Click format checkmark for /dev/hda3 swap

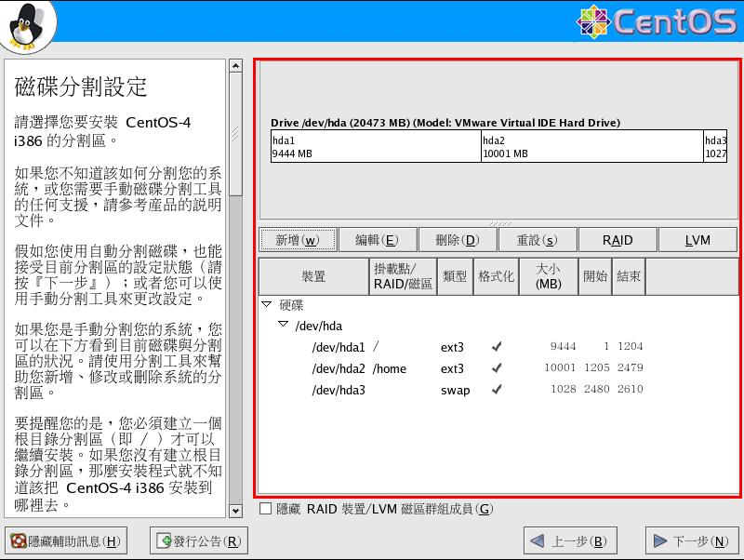pyautogui.click(x=497, y=391)
